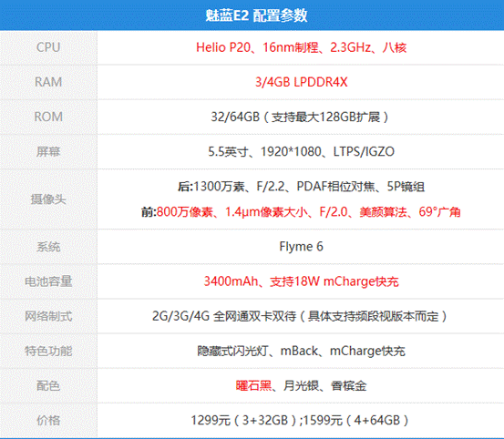Select the 屏幕 row label
Viewport: 504px width, 439px height.
(48, 151)
